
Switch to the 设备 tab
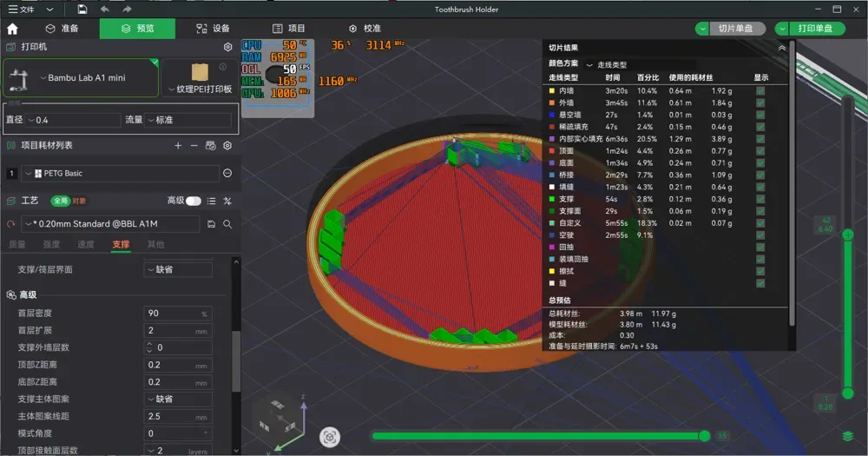pyautogui.click(x=214, y=29)
